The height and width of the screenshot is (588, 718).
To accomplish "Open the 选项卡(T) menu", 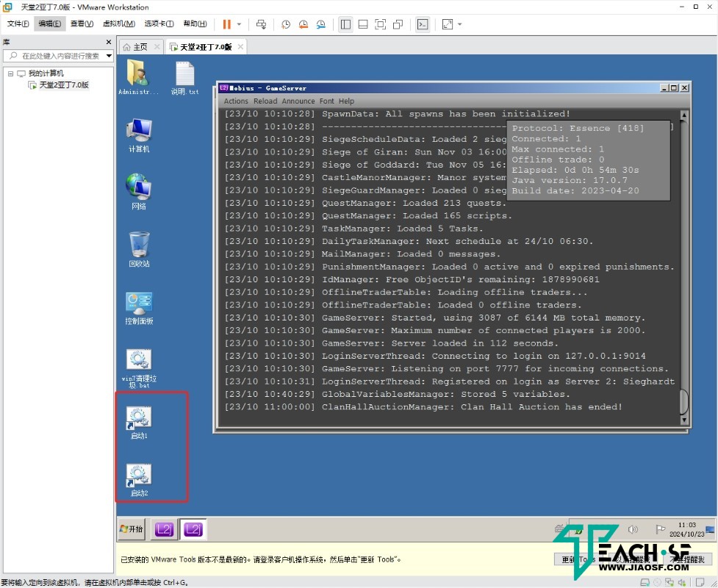I will (159, 24).
